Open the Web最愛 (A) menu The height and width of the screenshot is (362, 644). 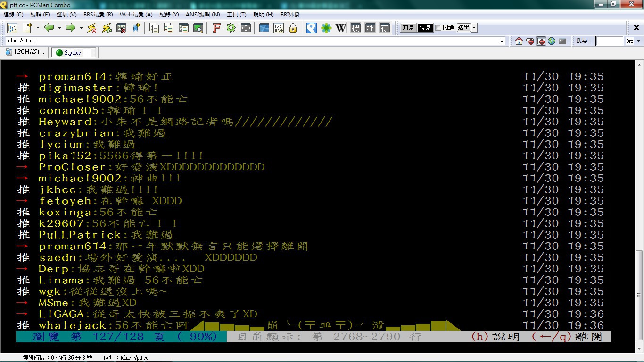(x=136, y=15)
